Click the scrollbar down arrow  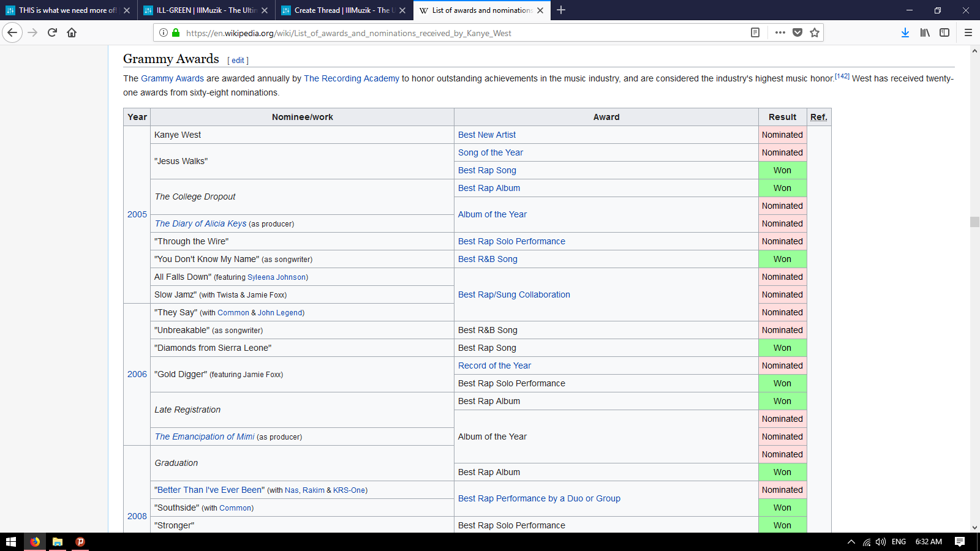[x=974, y=527]
